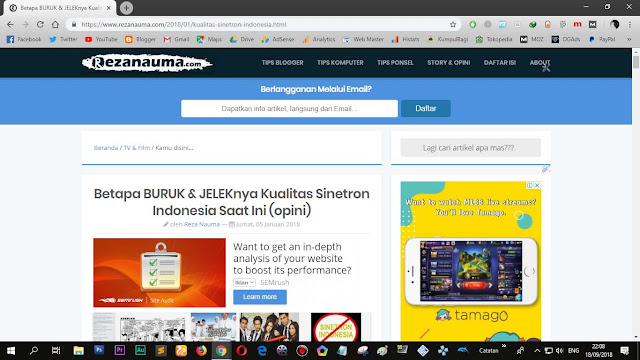Close the Tamago sidebar advertisement
The height and width of the screenshot is (360, 640).
click(x=537, y=185)
